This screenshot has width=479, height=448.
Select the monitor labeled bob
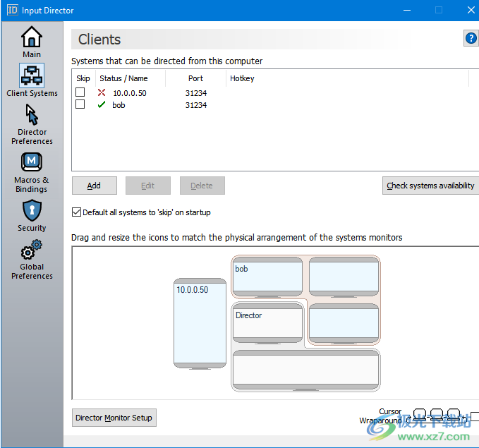pyautogui.click(x=267, y=277)
